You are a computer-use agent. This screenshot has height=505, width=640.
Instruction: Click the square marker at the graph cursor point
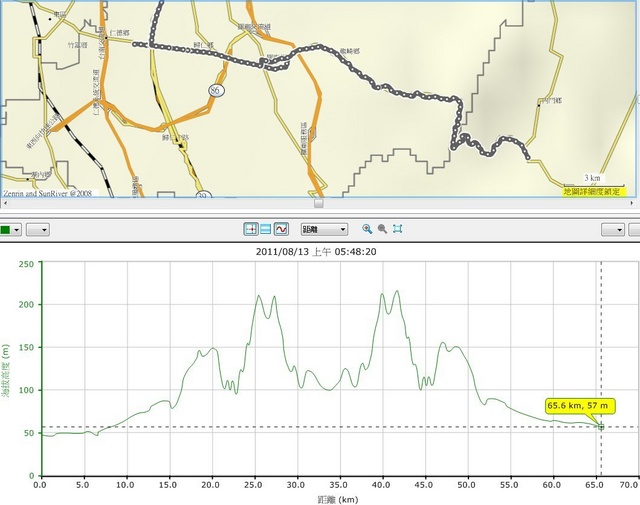click(x=601, y=427)
